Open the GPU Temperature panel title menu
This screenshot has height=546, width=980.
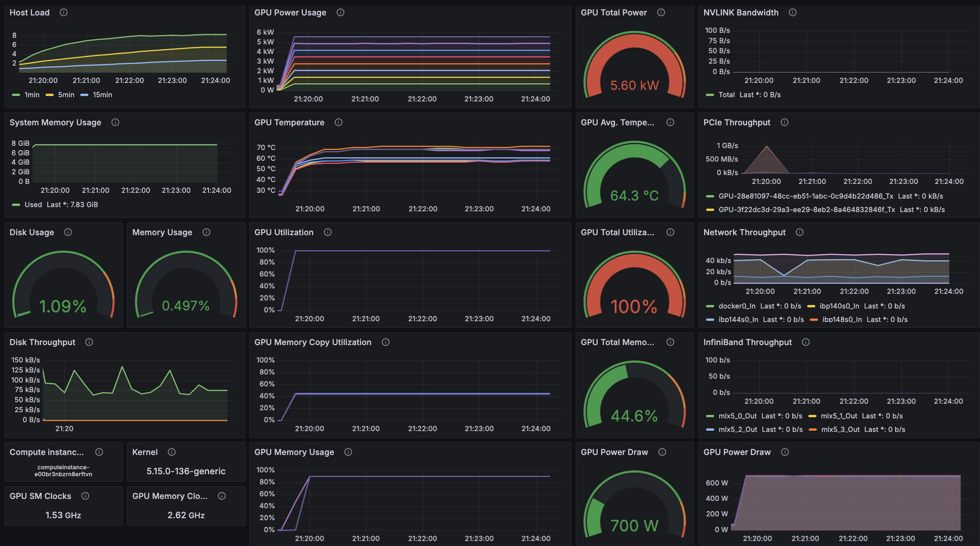pyautogui.click(x=289, y=122)
